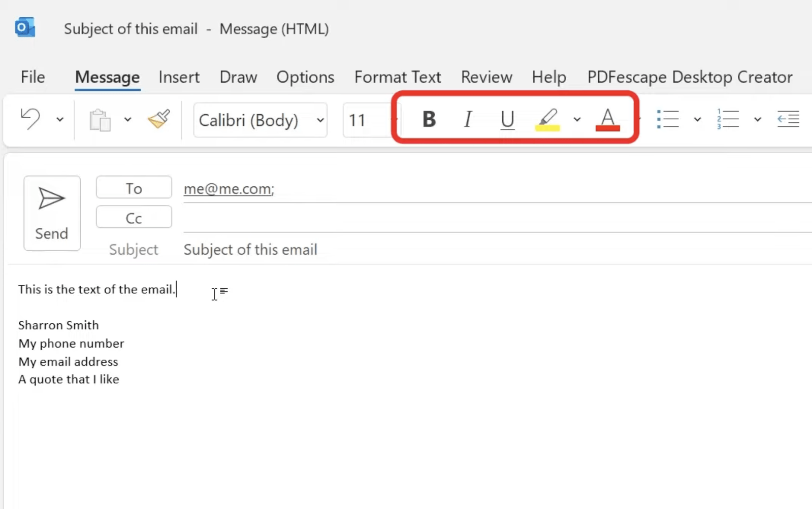This screenshot has height=509, width=812.
Task: Expand the bullet style dropdown arrow
Action: (x=697, y=120)
